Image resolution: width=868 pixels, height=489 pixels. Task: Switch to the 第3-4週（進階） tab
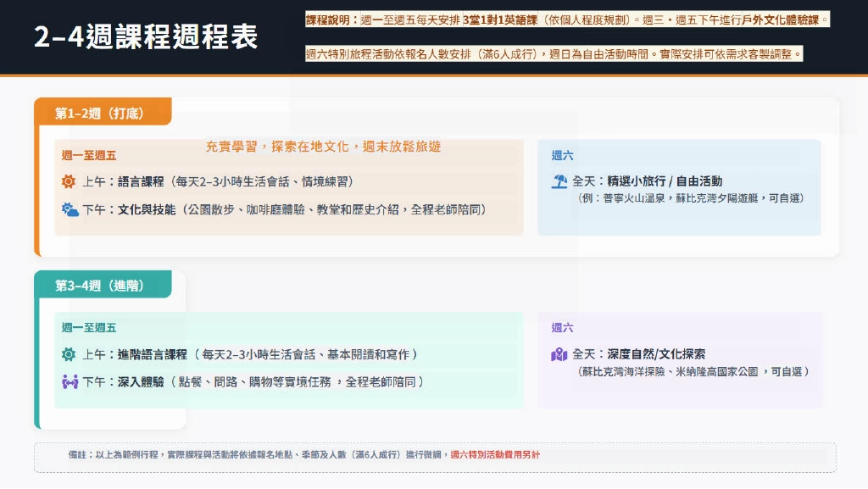102,286
